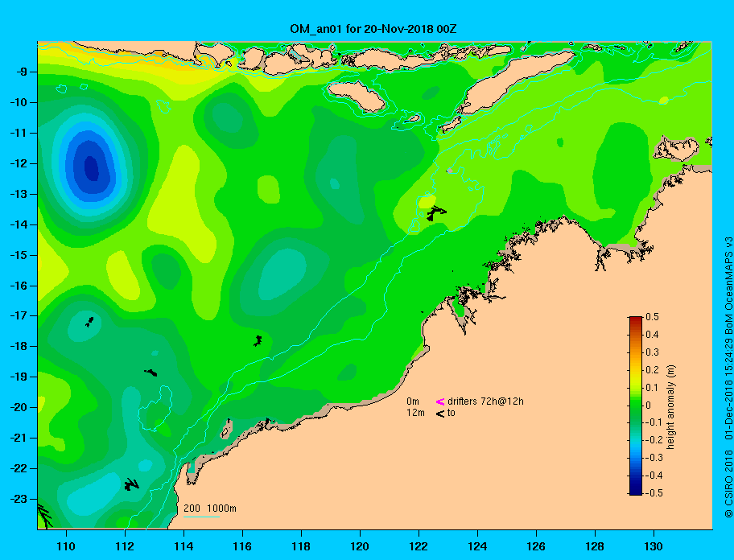
Task: Click the black drifter track near 122.7E, 13.6S
Action: [436, 213]
